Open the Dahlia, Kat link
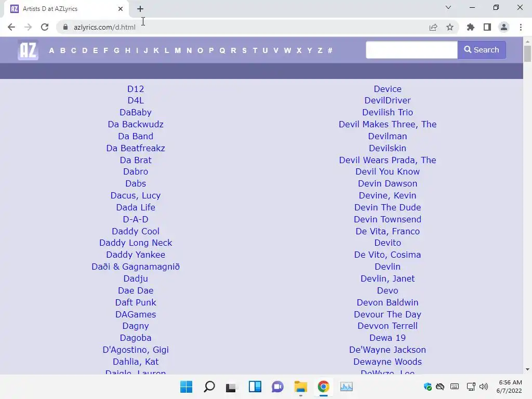Viewport: 532px width, 399px height. coord(136,362)
